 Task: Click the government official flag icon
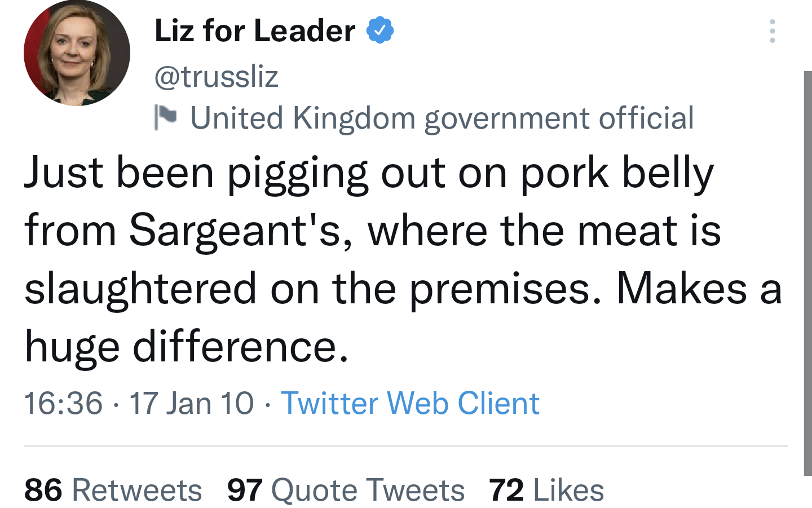click(166, 117)
